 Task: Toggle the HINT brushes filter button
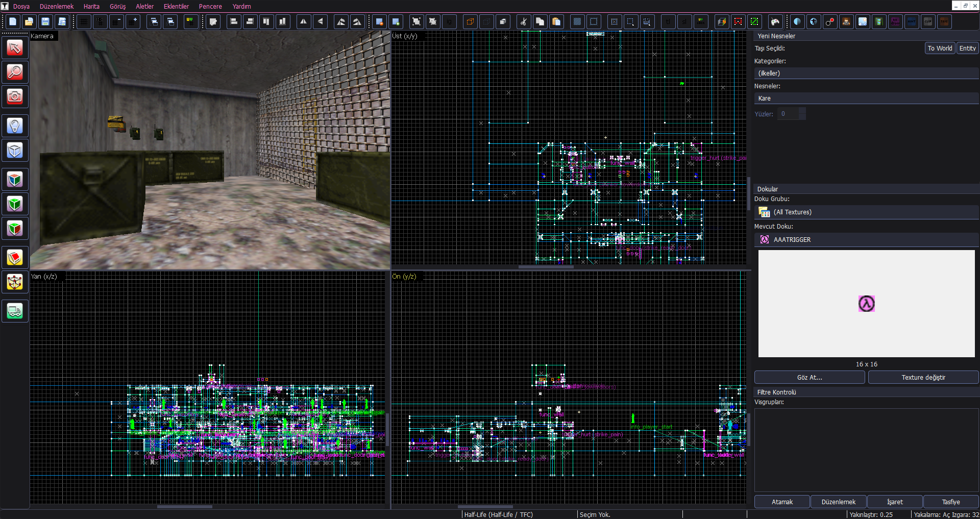tap(912, 21)
